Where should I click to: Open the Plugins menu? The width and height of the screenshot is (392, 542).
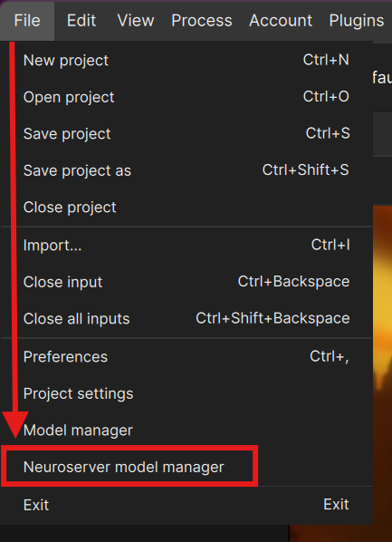[357, 21]
